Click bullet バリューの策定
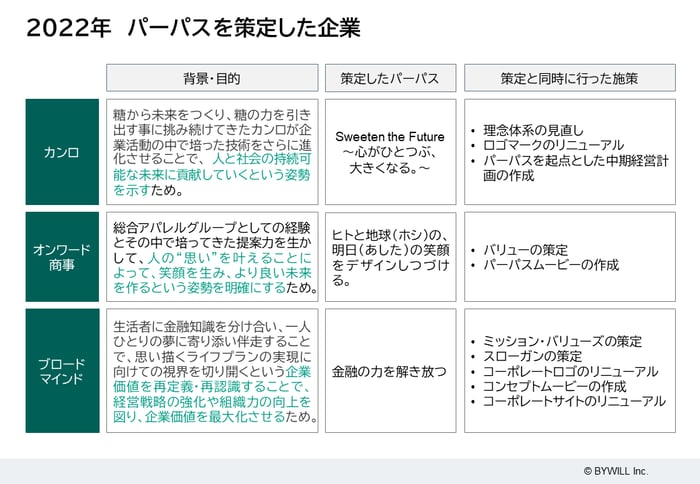700x484 pixels. (525, 250)
